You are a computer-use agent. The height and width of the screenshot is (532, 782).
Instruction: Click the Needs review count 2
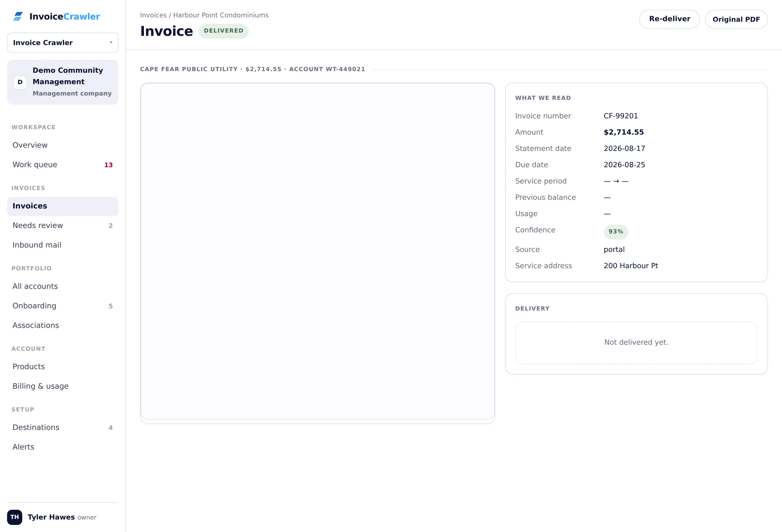point(110,226)
